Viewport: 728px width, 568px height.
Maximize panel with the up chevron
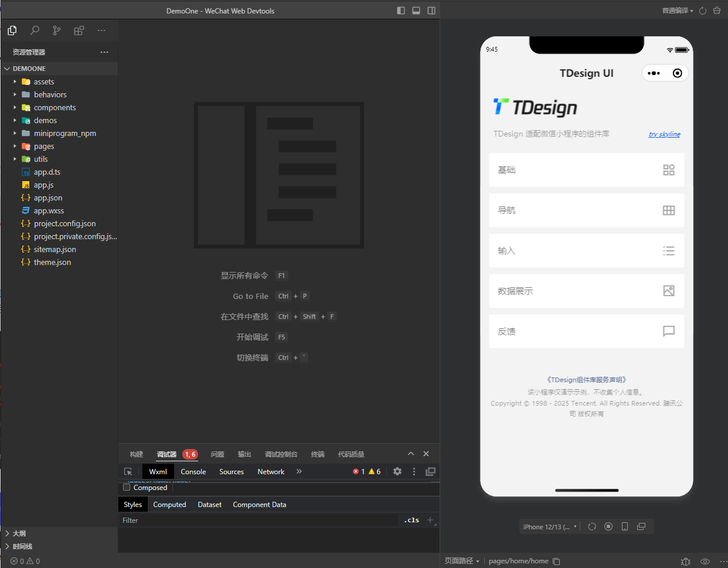click(x=411, y=454)
